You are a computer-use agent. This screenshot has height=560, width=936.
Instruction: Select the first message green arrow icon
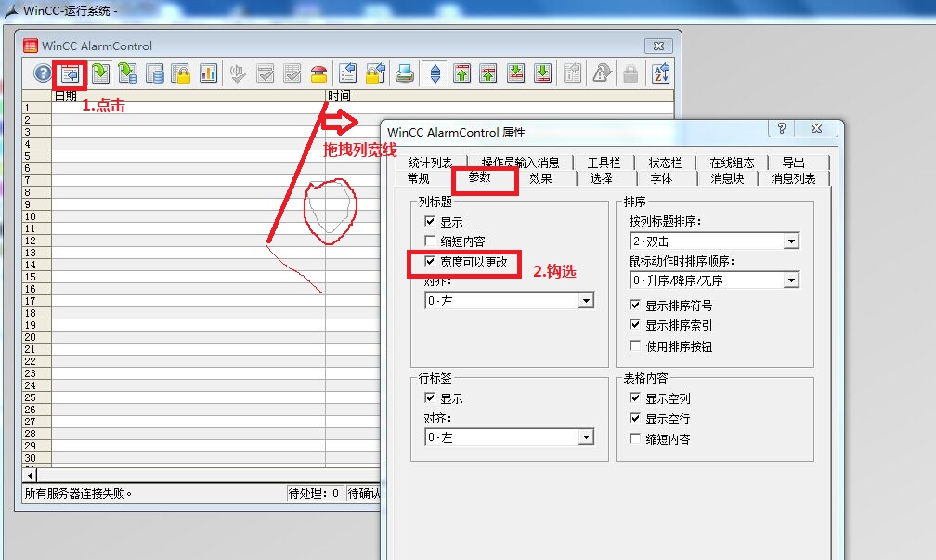click(x=462, y=73)
